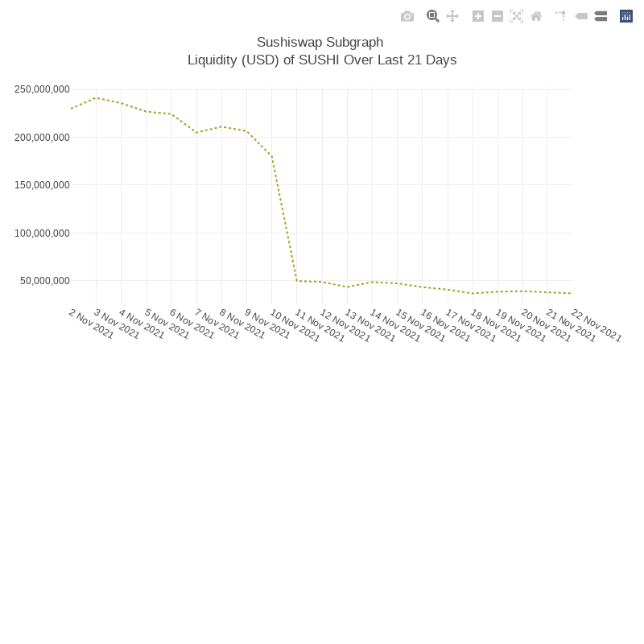Click the '12 Nov 2021' x-axis label
The image size is (644, 644).
345,325
